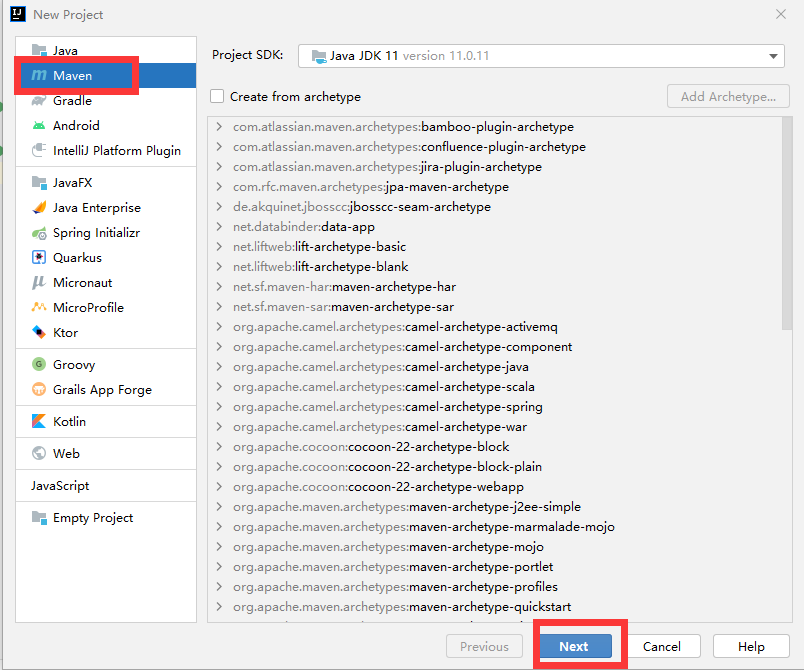Select maven-archetype-profiles archetype row
This screenshot has width=804, height=670.
[495, 586]
